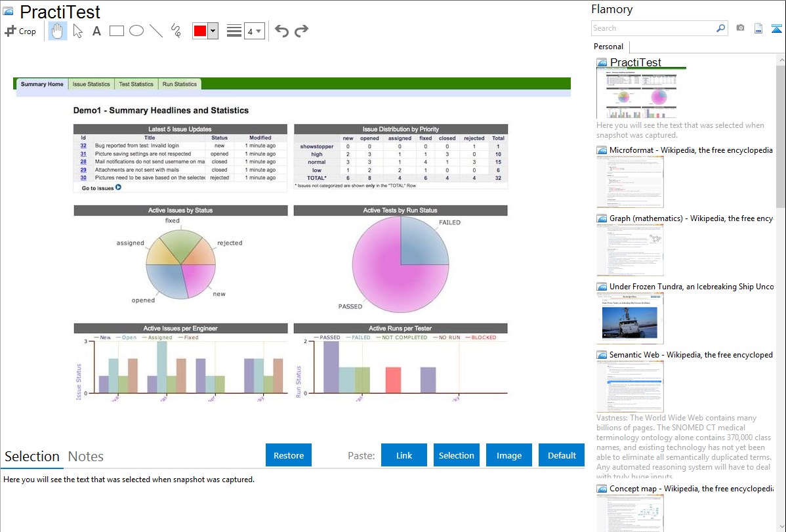Click issue id 30 link

(x=83, y=178)
